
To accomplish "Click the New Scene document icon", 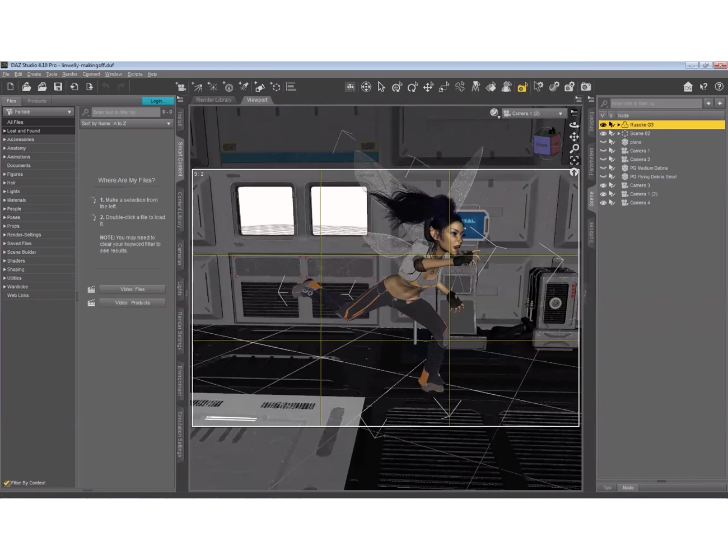I will [10, 87].
